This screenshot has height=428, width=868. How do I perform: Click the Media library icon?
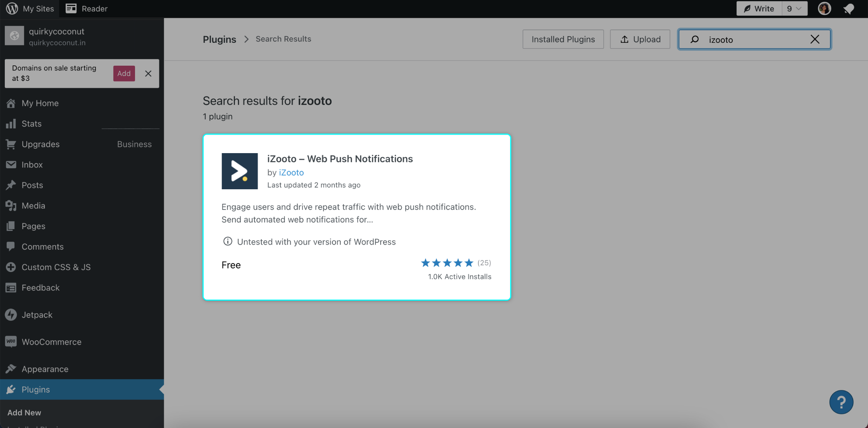pos(11,206)
